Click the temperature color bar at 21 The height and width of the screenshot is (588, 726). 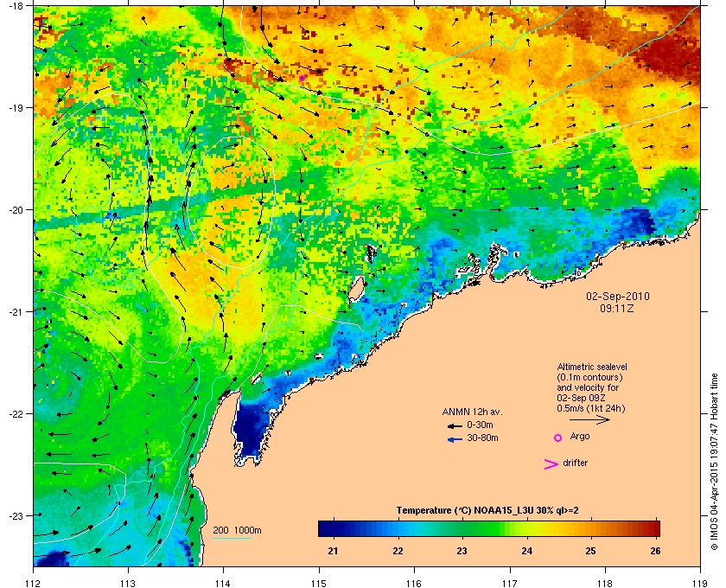click(x=333, y=528)
